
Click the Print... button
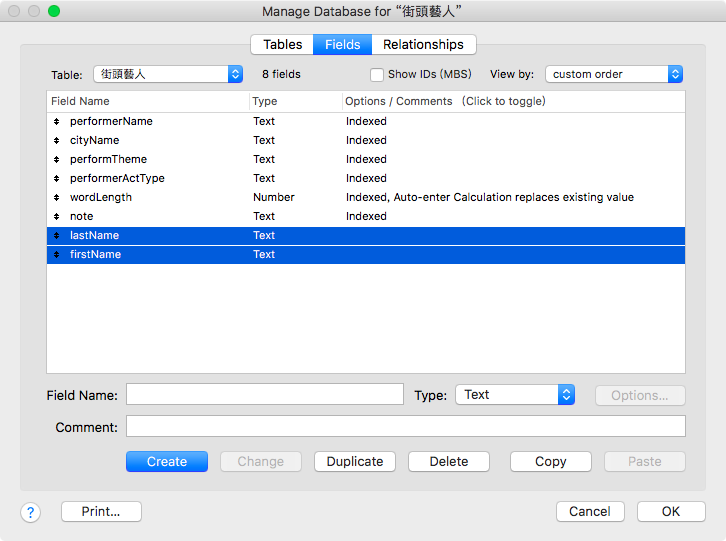pos(101,511)
